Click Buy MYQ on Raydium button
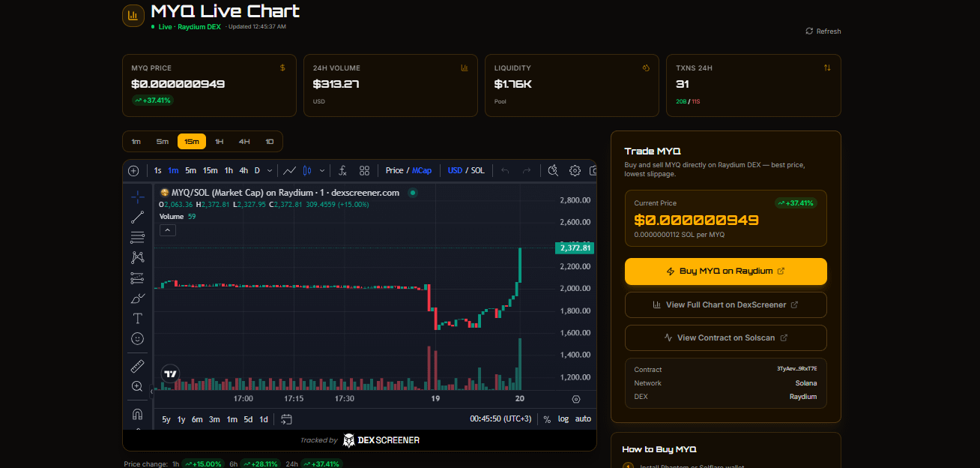Screen dimensions: 980x468 pos(726,271)
